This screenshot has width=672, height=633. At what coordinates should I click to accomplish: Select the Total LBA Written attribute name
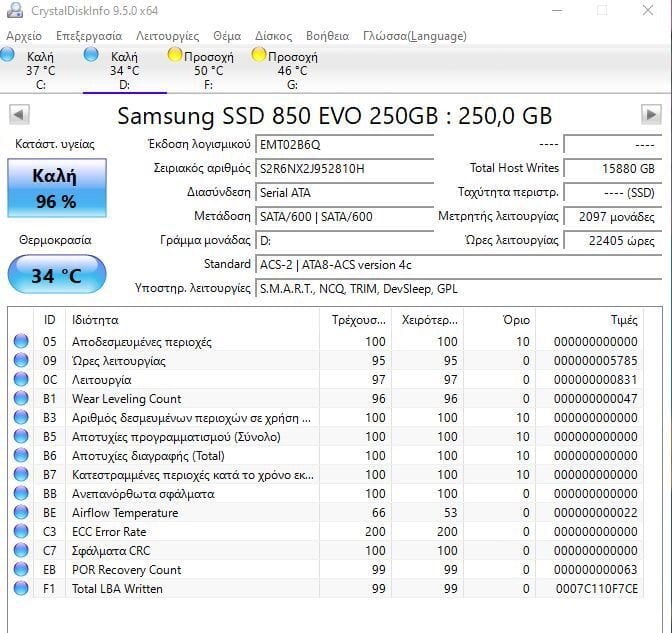point(117,588)
